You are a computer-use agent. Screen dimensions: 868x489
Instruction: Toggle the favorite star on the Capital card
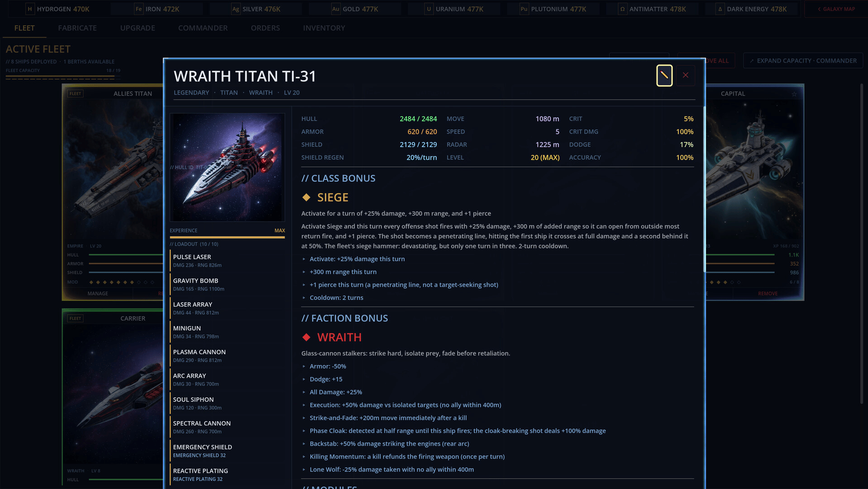tap(794, 94)
